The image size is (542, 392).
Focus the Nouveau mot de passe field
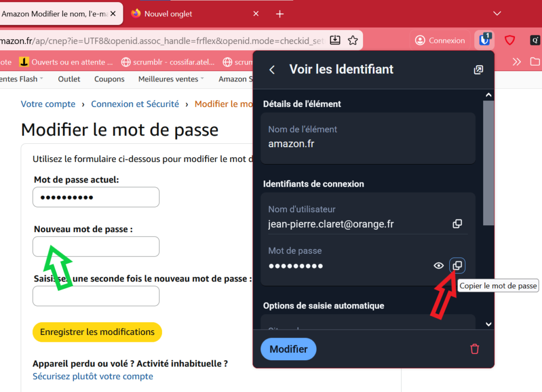click(96, 247)
